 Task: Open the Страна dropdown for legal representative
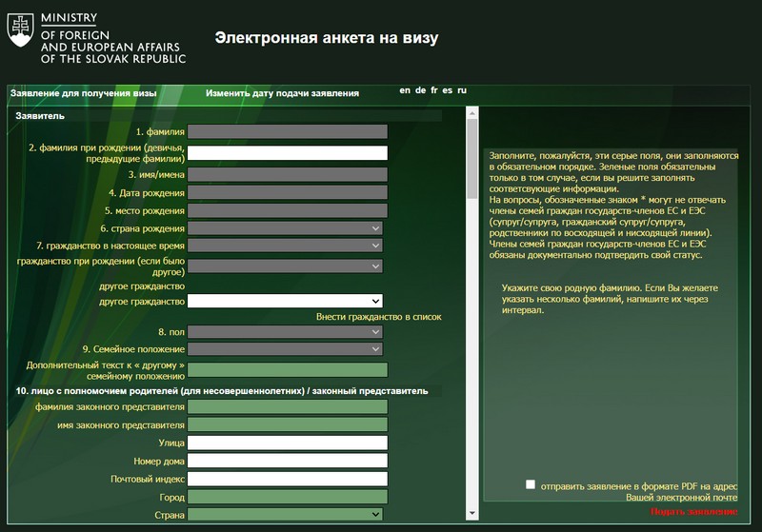coord(285,514)
